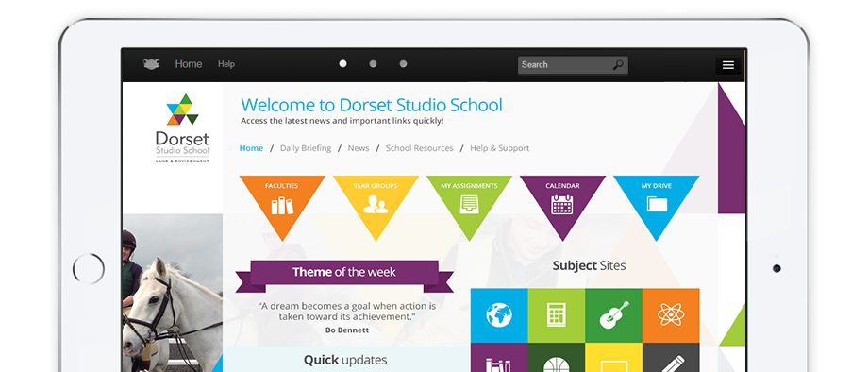
Task: Click the frog logo in top bar
Action: click(x=151, y=64)
